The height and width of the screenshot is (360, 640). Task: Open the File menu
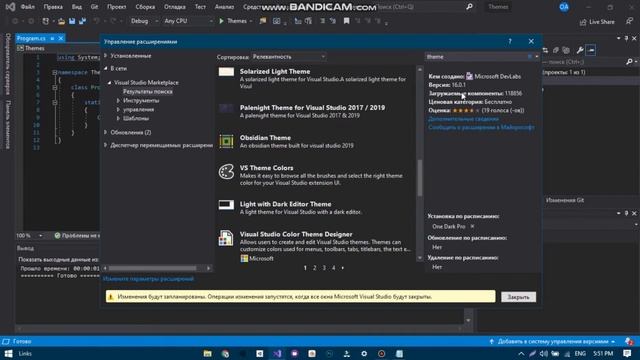pyautogui.click(x=27, y=7)
